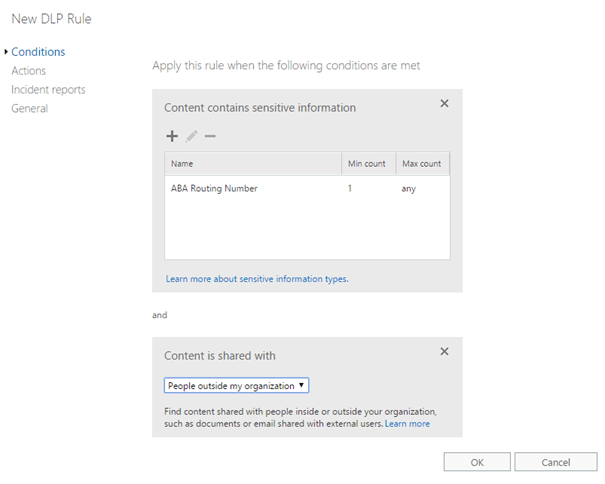This screenshot has width=605, height=484.
Task: Click the Max count value any
Action: 410,188
